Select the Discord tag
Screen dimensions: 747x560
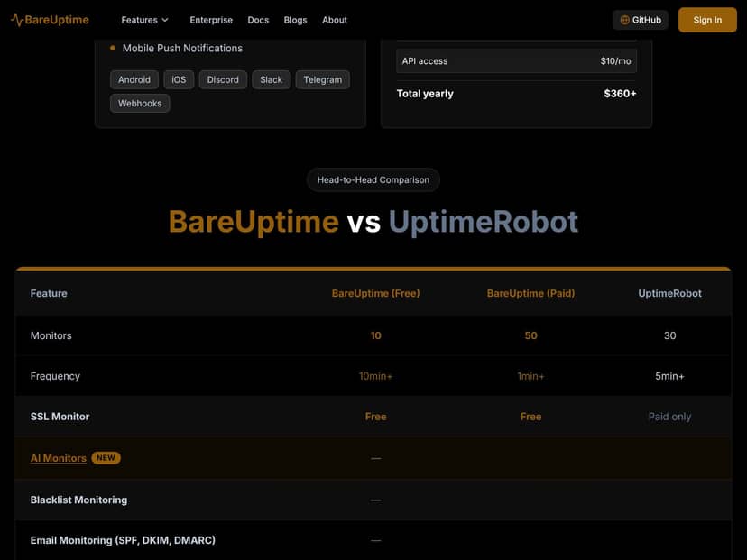point(223,79)
